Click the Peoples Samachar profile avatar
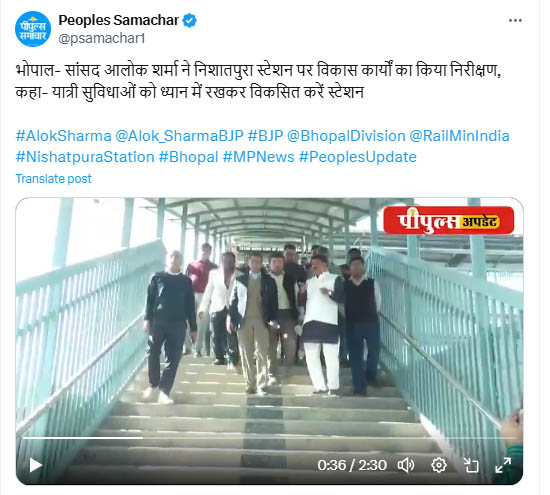 coord(33,29)
